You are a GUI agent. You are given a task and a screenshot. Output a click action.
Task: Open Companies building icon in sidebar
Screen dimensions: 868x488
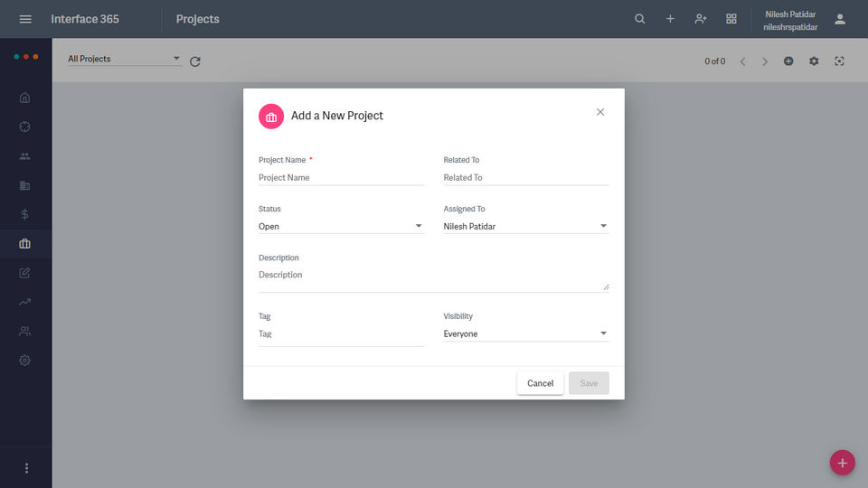[25, 185]
